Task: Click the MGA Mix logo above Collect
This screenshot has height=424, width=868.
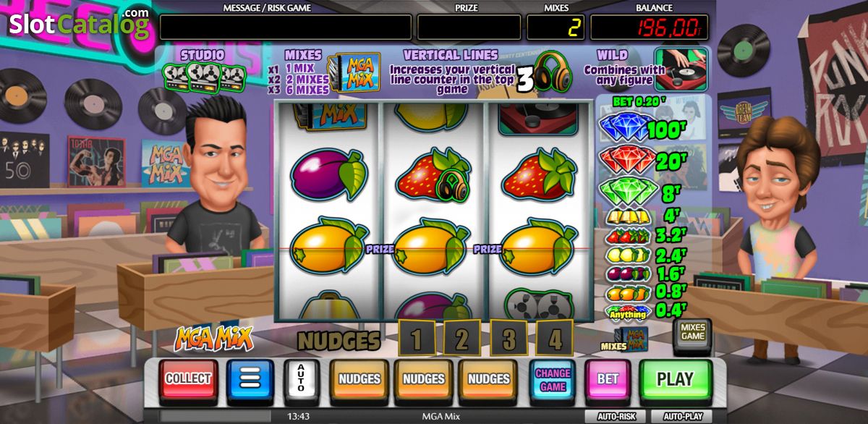Action: click(213, 339)
